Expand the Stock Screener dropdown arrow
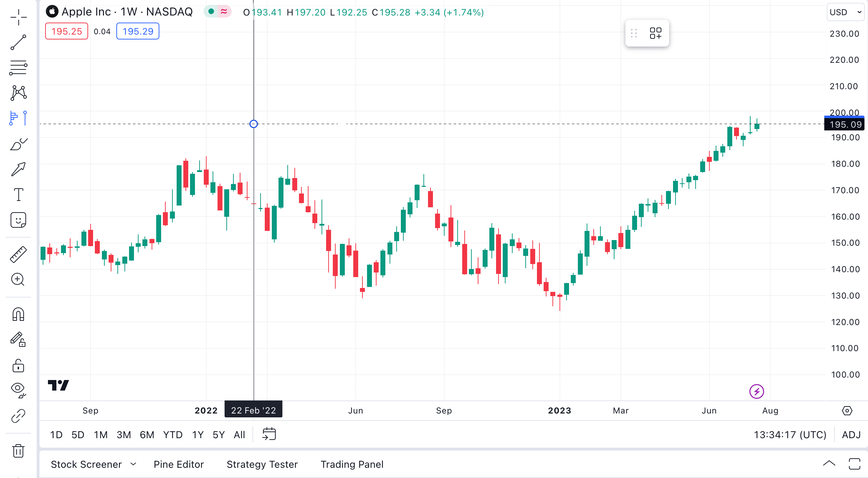 [133, 464]
